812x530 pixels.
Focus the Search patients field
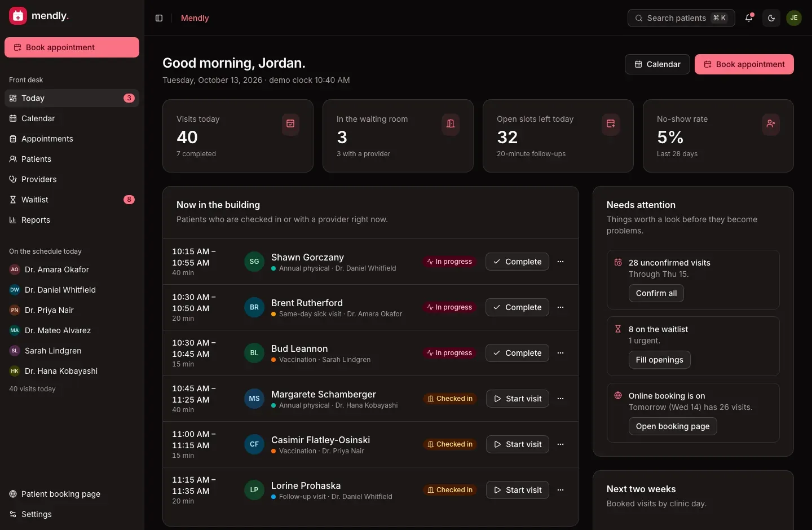(x=681, y=18)
